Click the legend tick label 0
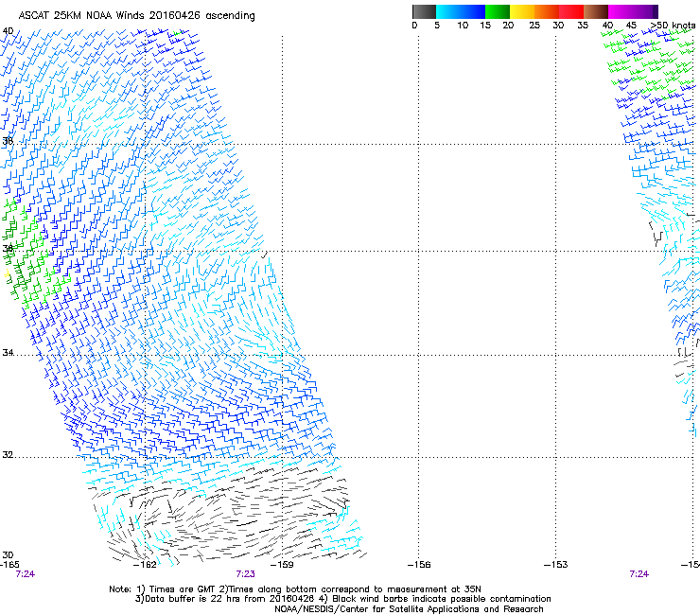The width and height of the screenshot is (700, 615). [x=414, y=26]
